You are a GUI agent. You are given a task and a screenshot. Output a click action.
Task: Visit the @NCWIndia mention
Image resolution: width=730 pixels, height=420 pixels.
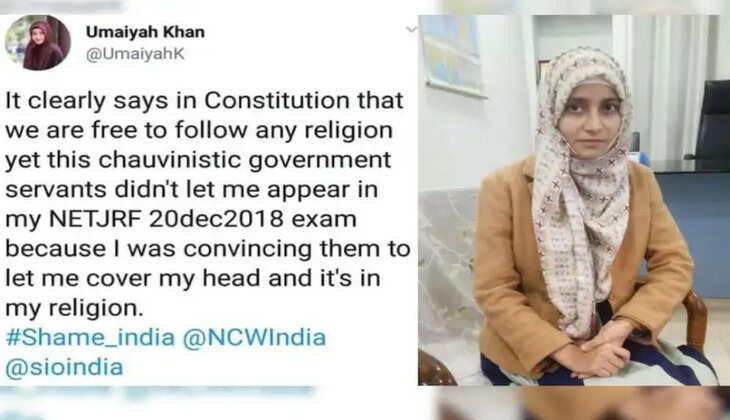coord(254,338)
